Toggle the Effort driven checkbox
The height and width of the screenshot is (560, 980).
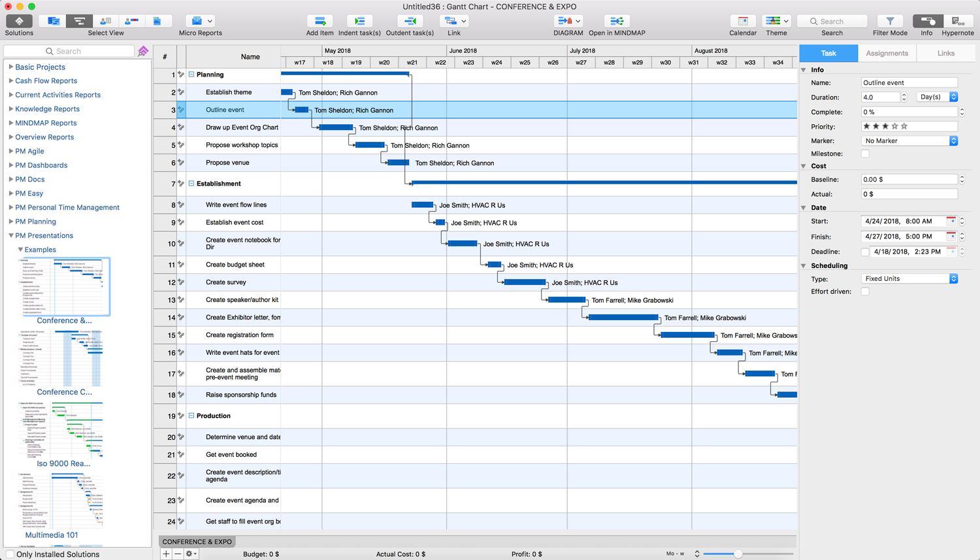click(865, 292)
